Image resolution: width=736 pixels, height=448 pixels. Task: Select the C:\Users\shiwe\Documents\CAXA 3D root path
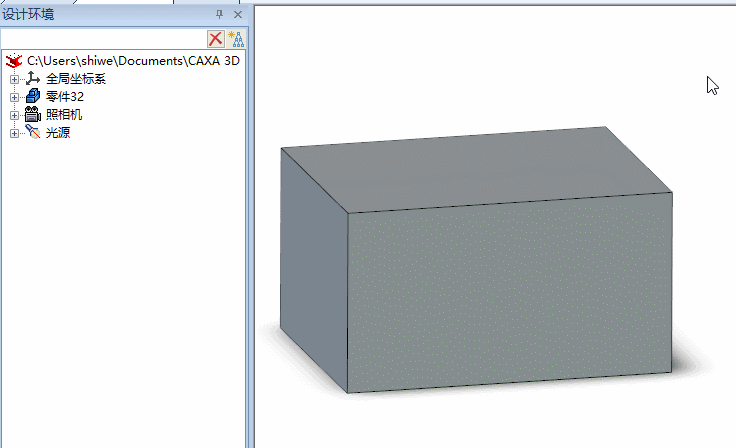coord(133,61)
